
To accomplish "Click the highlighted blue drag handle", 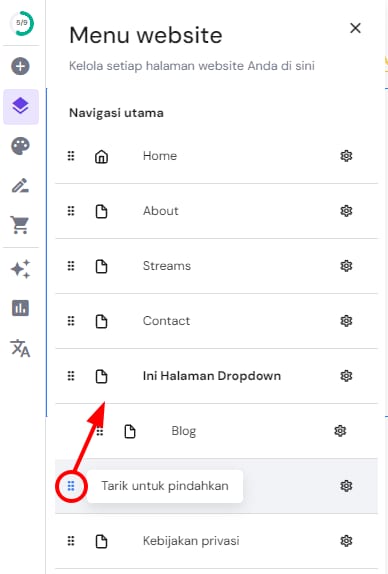I will tap(71, 486).
